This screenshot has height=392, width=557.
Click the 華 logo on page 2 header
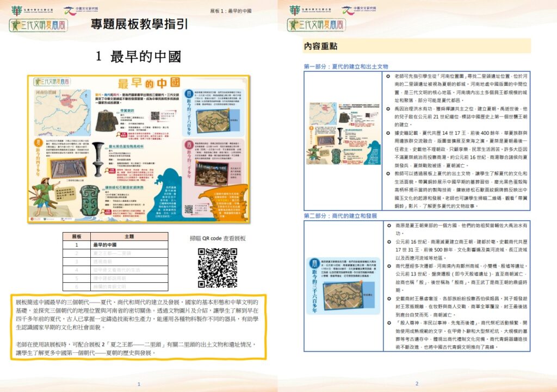295,10
